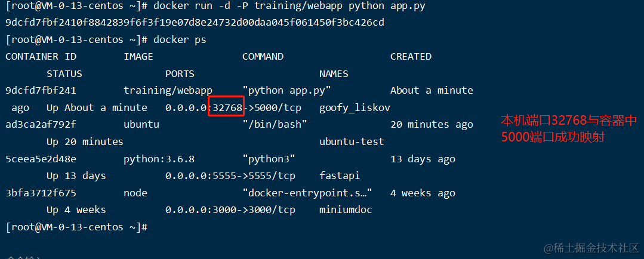Select the long container hash 9dcfd7fbf2410f88...
Image resolution: width=644 pixels, height=259 pixels.
pyautogui.click(x=195, y=23)
